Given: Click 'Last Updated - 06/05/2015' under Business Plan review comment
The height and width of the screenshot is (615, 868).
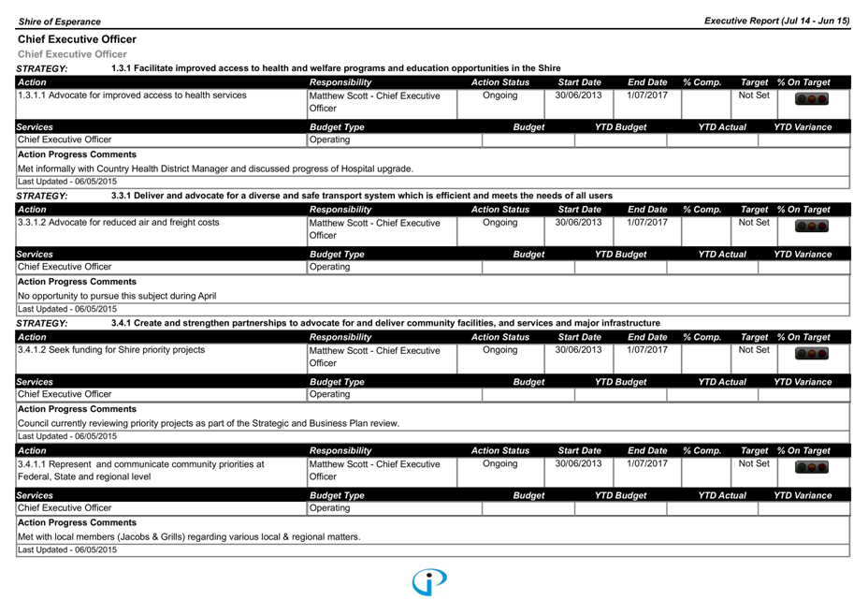Looking at the screenshot, I should (x=67, y=436).
